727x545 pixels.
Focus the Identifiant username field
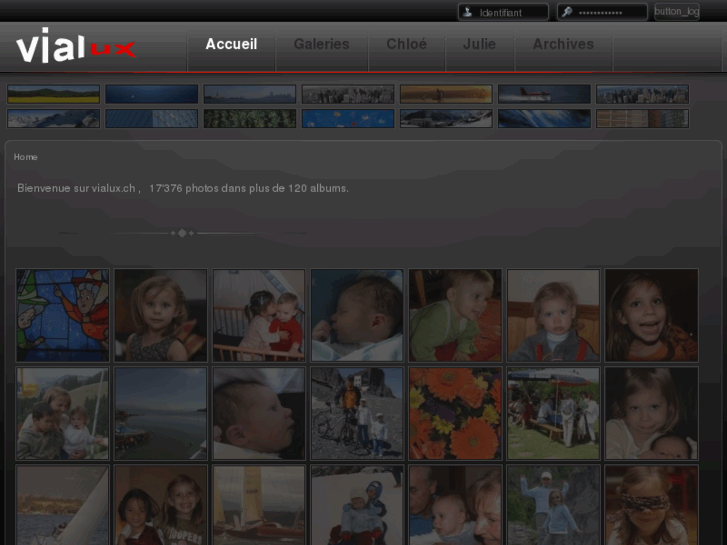(x=503, y=12)
